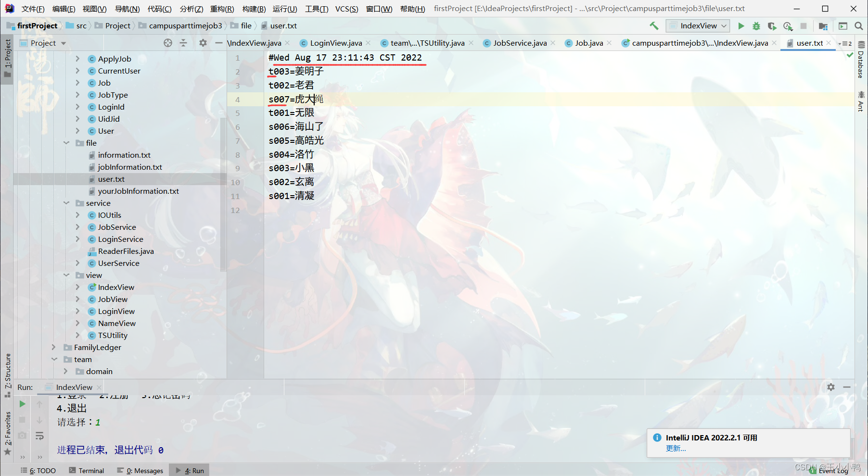Click the gray Stop icon in main toolbar
Image resolution: width=868 pixels, height=476 pixels.
point(804,26)
